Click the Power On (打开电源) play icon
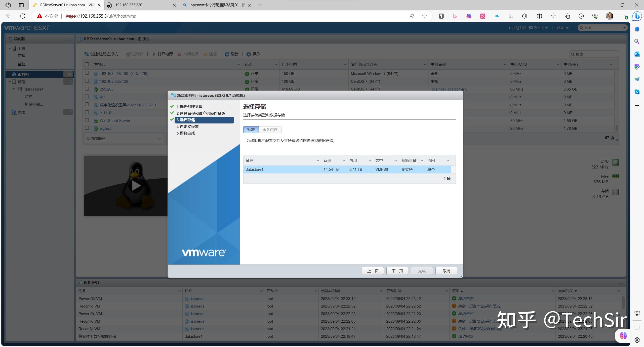The width and height of the screenshot is (644, 347). (x=154, y=54)
